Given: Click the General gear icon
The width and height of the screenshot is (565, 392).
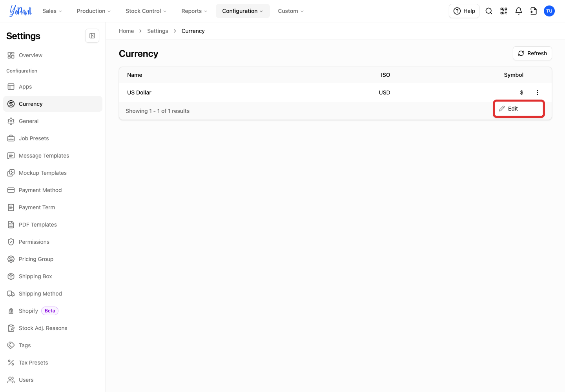Looking at the screenshot, I should pyautogui.click(x=11, y=121).
